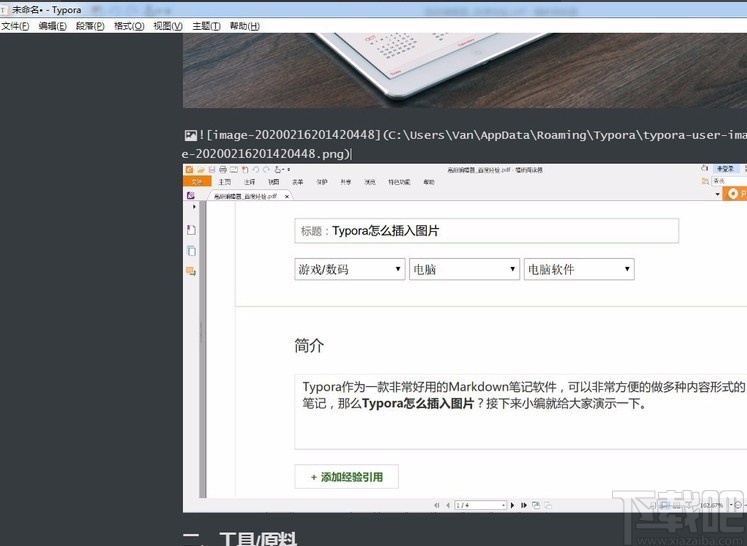The image size is (747, 546).
Task: Click the calendar photo at top
Action: tap(464, 71)
